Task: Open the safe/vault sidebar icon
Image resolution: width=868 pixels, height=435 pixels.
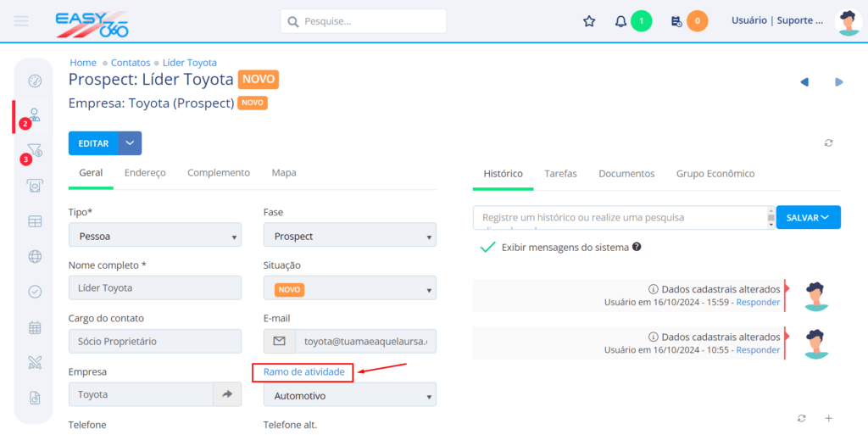Action: [x=35, y=186]
